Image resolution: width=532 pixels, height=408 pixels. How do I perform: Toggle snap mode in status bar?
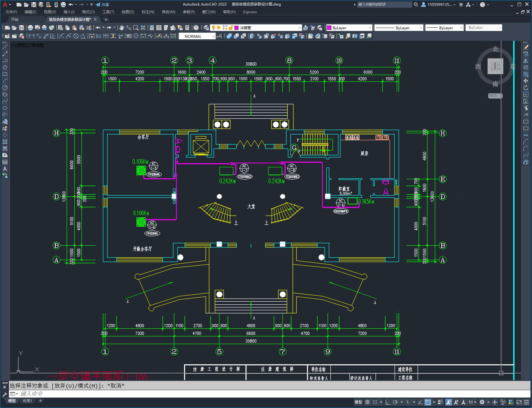pyautogui.click(x=375, y=402)
